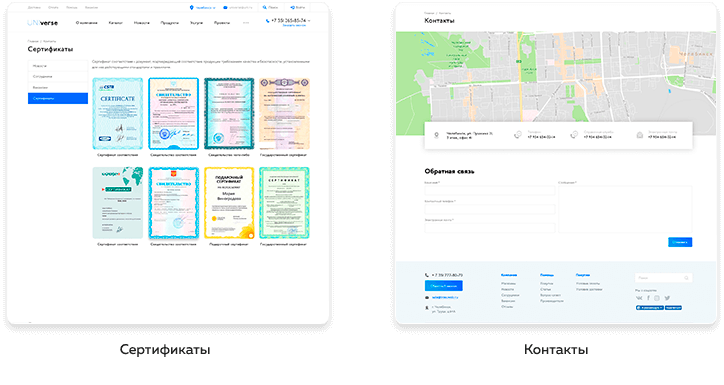Open the Instagram social icon in footer
Screen dimensions: 724x385
657,298
